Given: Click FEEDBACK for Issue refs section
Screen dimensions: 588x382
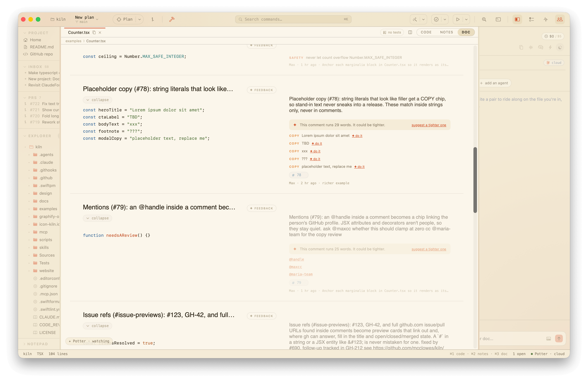Looking at the screenshot, I should tap(261, 316).
